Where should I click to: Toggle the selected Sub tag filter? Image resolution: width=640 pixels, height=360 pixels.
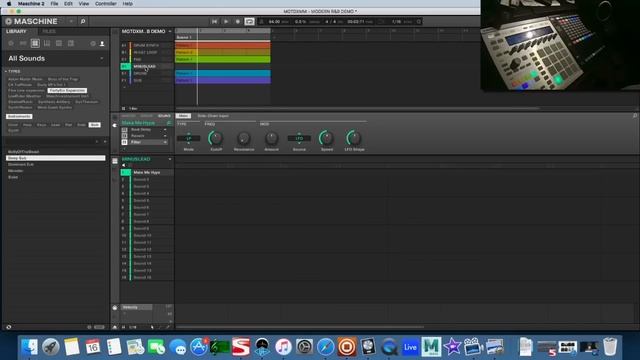[94, 125]
